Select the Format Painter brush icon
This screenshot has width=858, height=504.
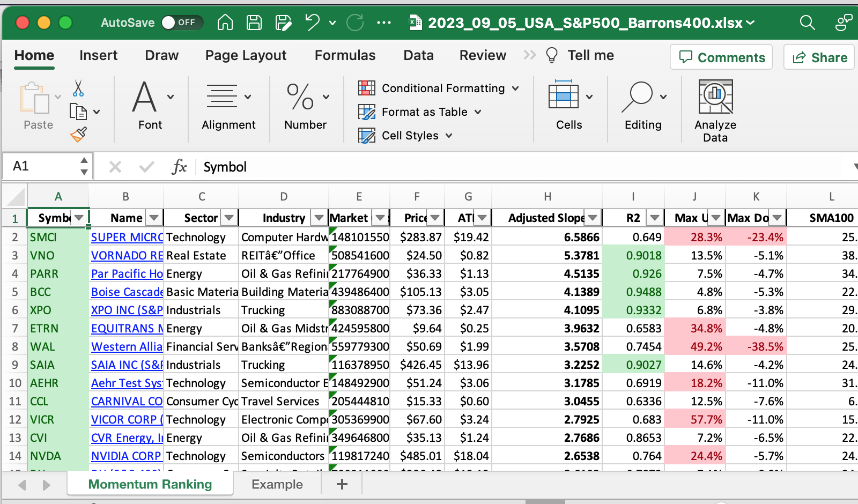78,135
